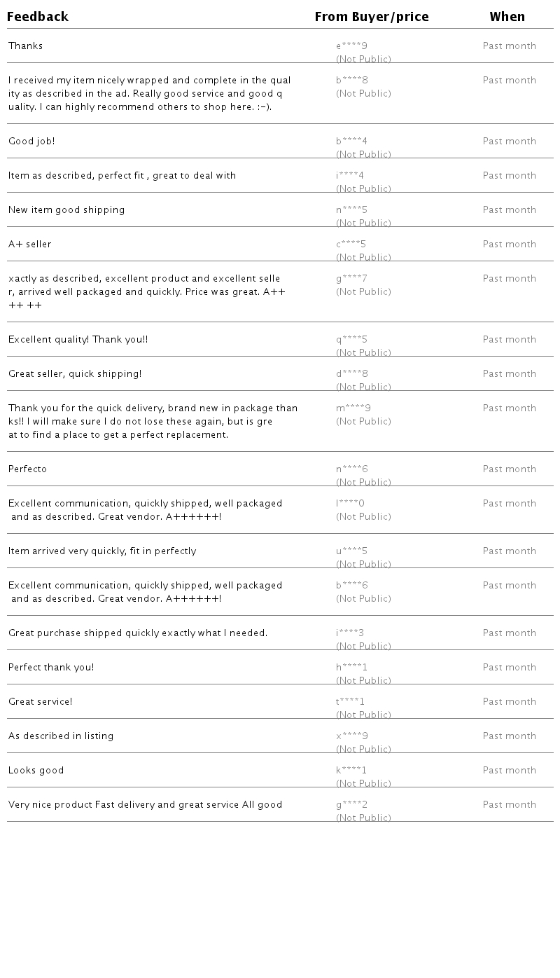Click 'Excellent quality! Thank you!!' feedback
560x978 pixels.
click(x=78, y=340)
